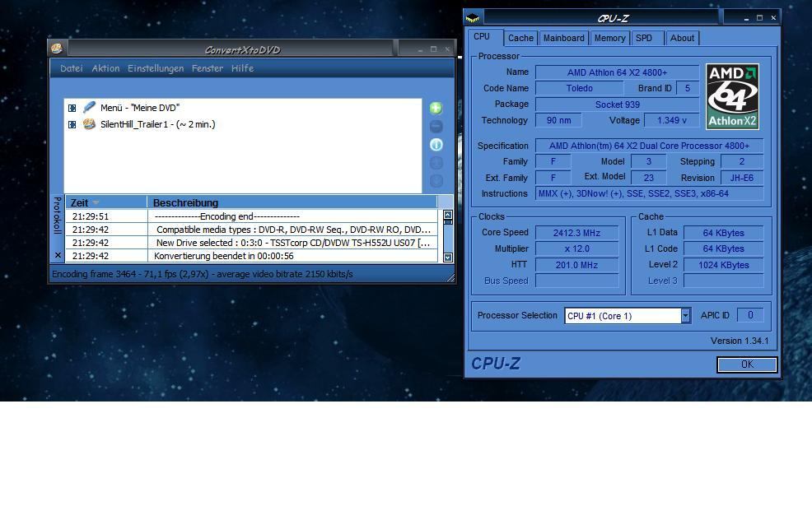The height and width of the screenshot is (506, 812).
Task: Click the HTT value "201.0 MHz"
Action: click(576, 265)
